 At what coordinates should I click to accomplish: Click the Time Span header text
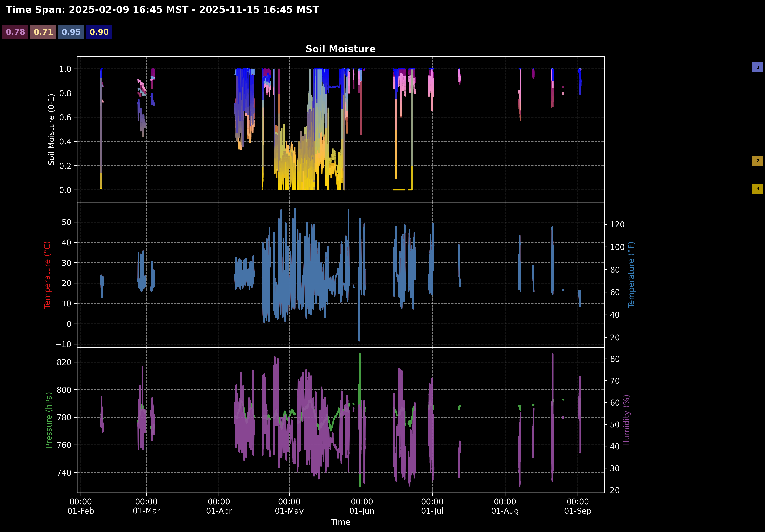162,10
